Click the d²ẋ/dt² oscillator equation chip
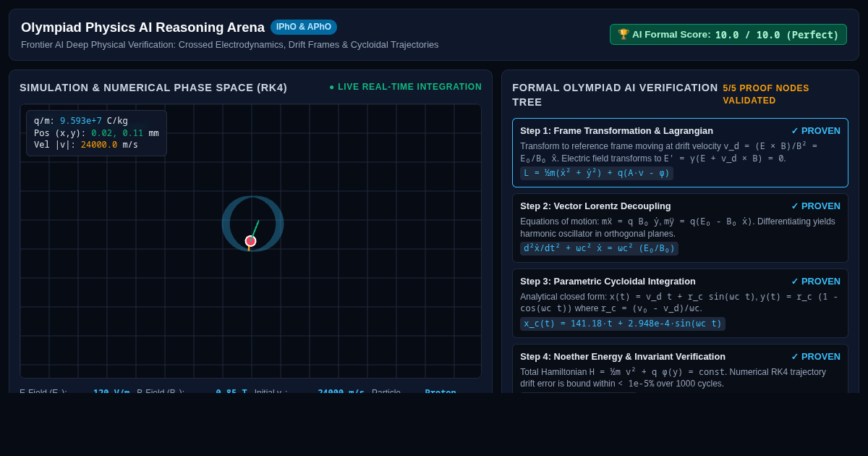Viewport: 868px width, 456px height. (x=599, y=249)
